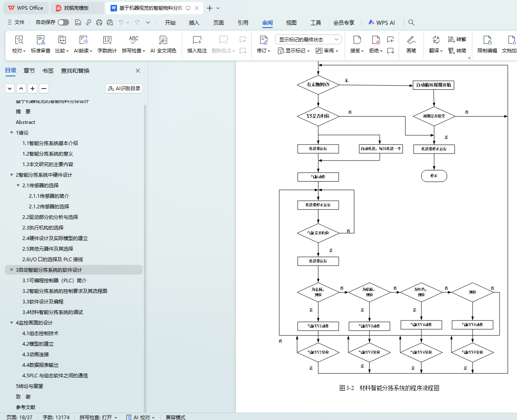Open the translate dropdown arrow
Screen dimensions: 517x420
(x=441, y=51)
